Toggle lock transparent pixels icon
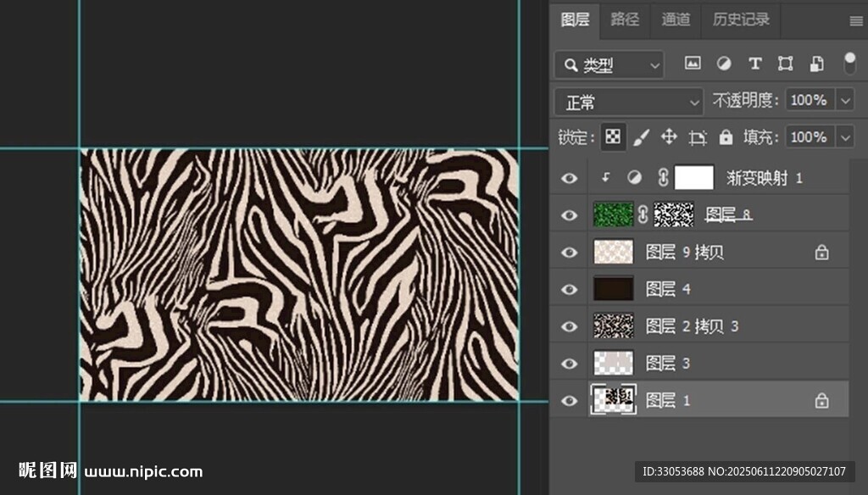 [x=613, y=136]
